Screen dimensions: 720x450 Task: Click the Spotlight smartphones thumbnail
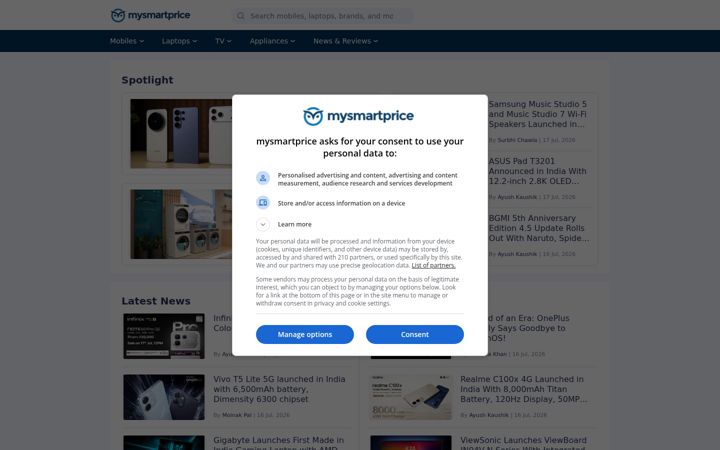click(x=181, y=134)
